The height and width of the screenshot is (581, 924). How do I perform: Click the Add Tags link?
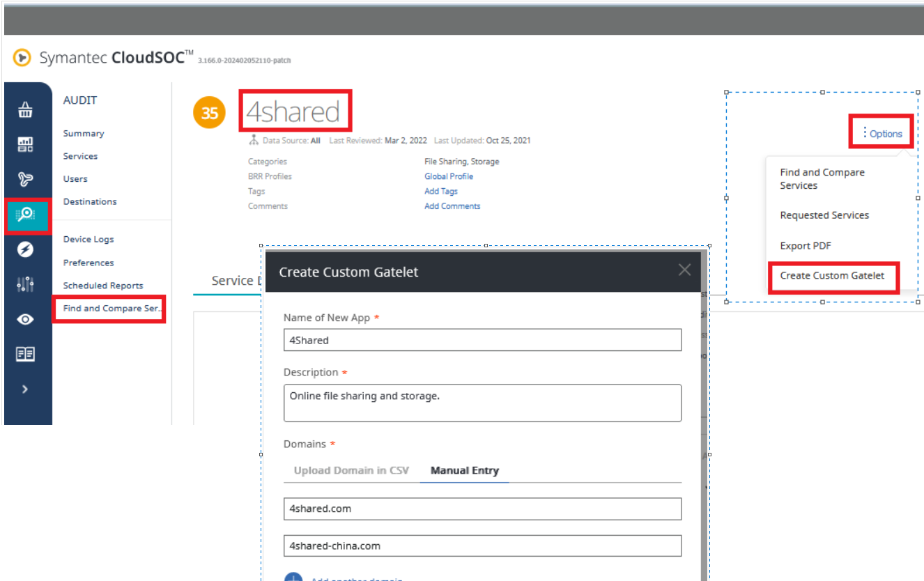440,192
